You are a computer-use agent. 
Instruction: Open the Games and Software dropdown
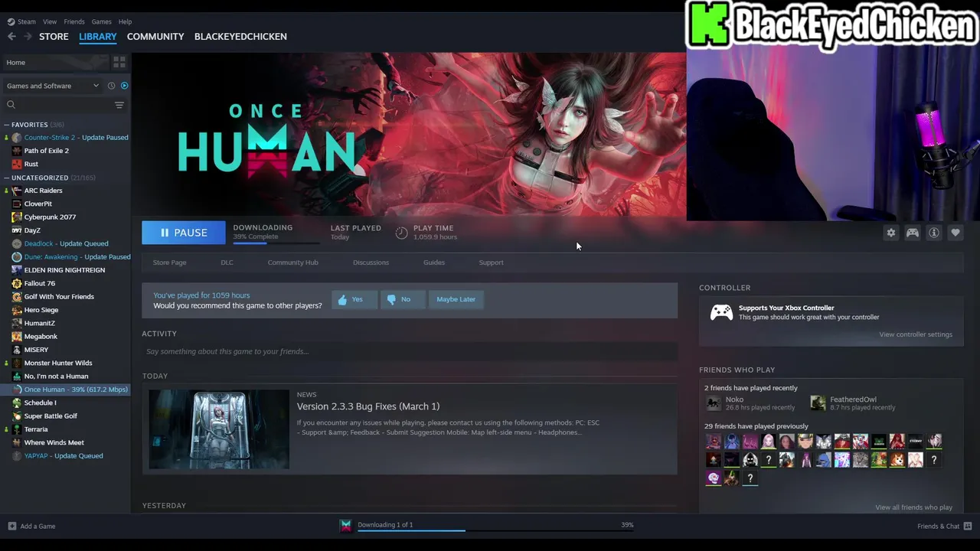tap(53, 86)
